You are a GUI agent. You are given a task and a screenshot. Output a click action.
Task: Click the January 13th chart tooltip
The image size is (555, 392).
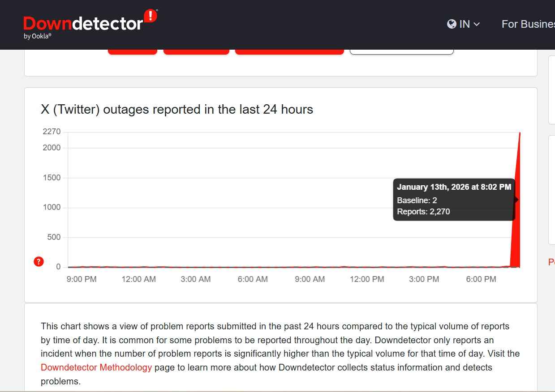click(454, 200)
